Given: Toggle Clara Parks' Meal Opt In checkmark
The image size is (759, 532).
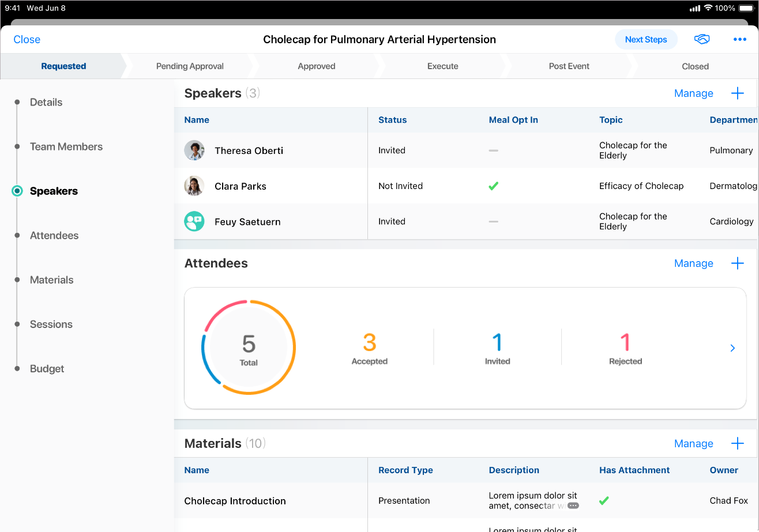Looking at the screenshot, I should (x=493, y=186).
